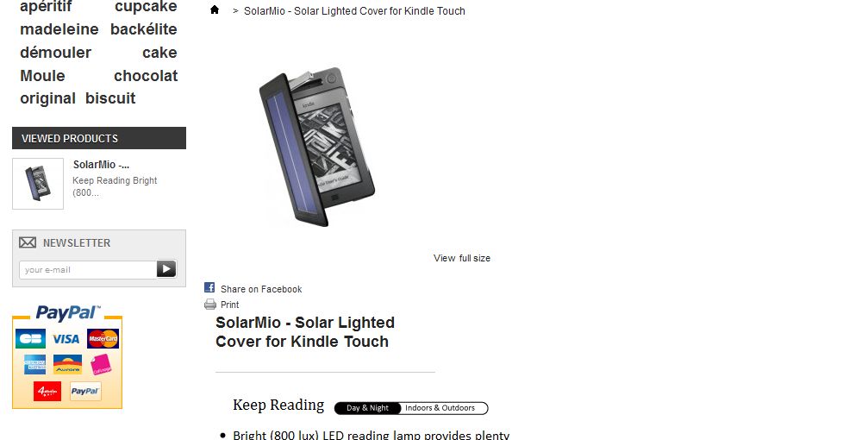Go to the home page via house icon
This screenshot has width=868, height=440.
click(215, 9)
